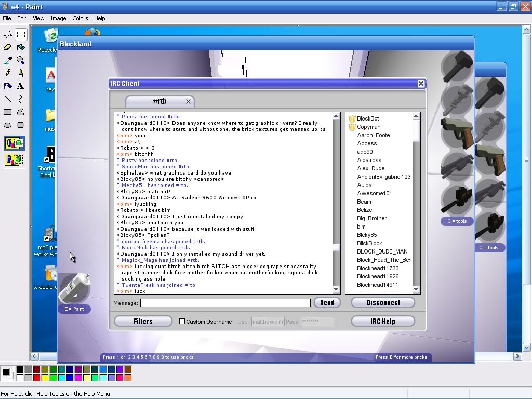Click user list scroll up arrow
Image resolution: width=532 pixels, height=399 pixels.
[x=416, y=116]
